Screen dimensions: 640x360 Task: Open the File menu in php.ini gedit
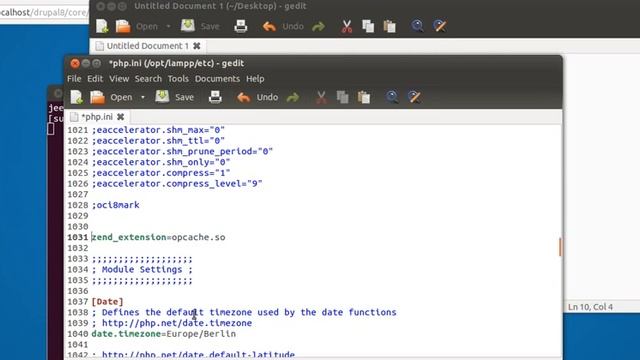tap(74, 79)
